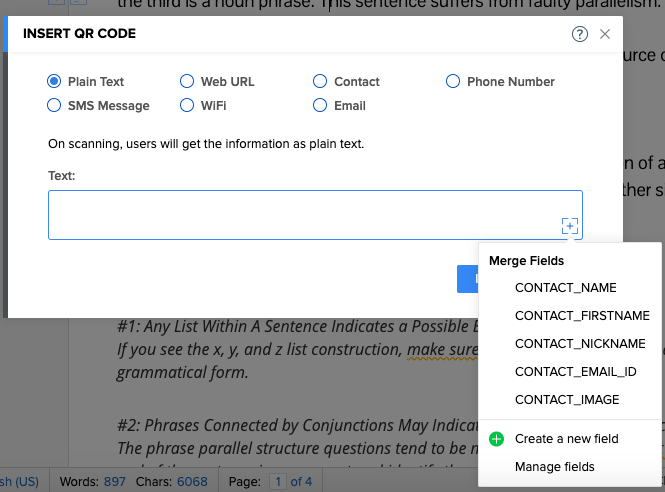Select the Plain Text radio option
This screenshot has height=492, width=665.
(55, 82)
